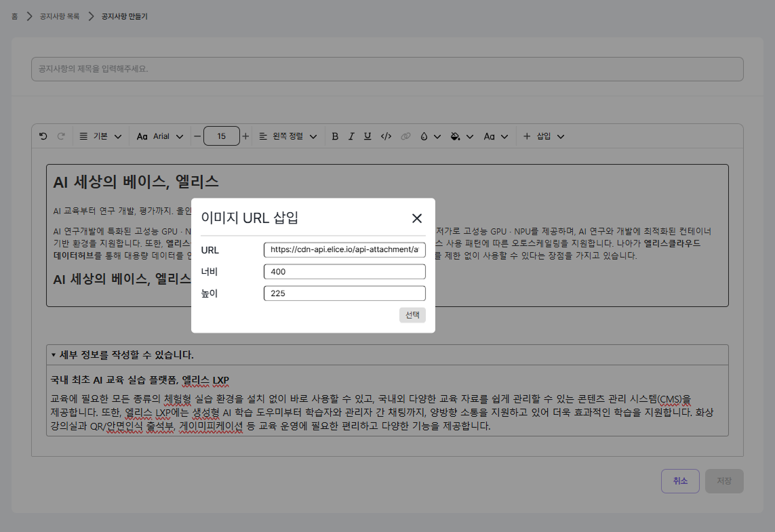
Task: Click the 높이 height field
Action: coord(344,293)
